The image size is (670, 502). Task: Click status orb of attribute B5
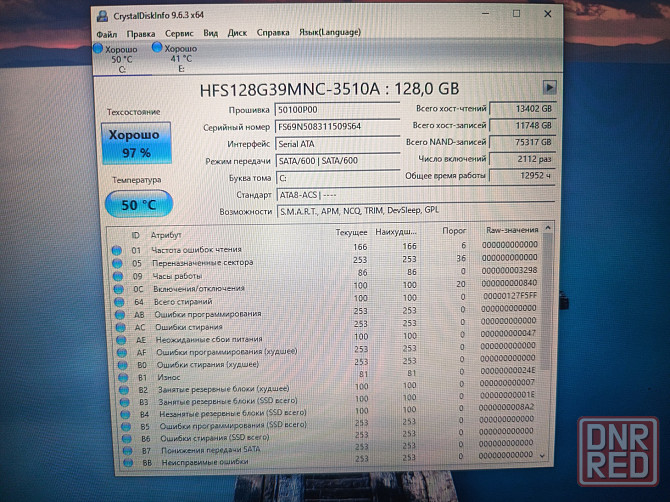click(126, 427)
